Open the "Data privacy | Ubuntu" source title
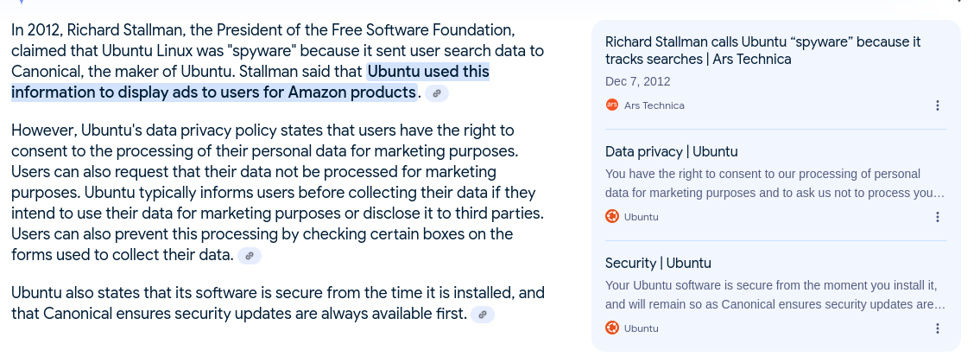The height and width of the screenshot is (363, 980). point(671,151)
